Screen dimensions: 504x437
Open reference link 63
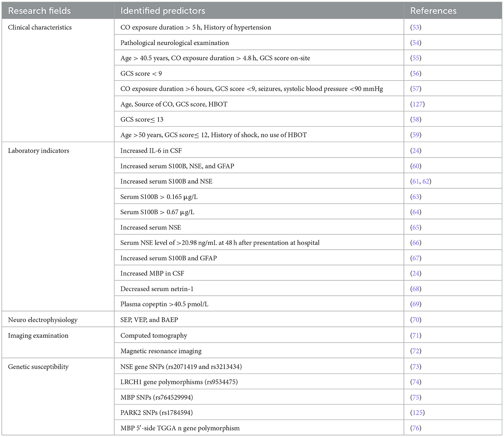pyautogui.click(x=416, y=197)
